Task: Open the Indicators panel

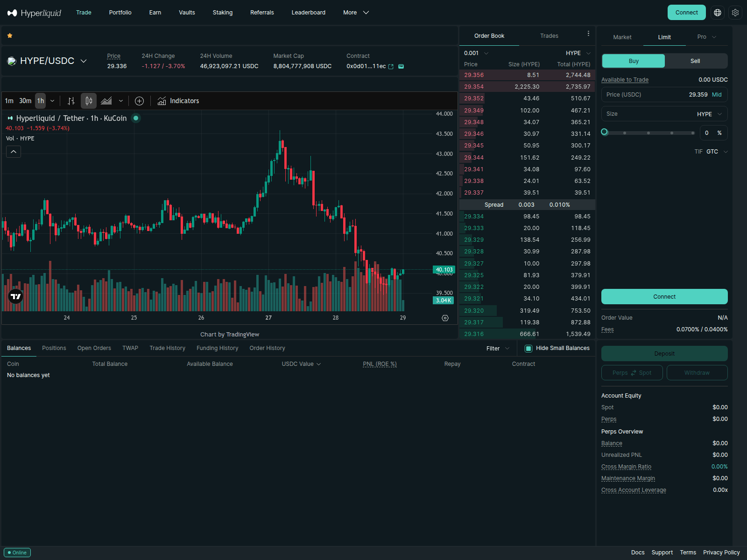Action: 178,101
